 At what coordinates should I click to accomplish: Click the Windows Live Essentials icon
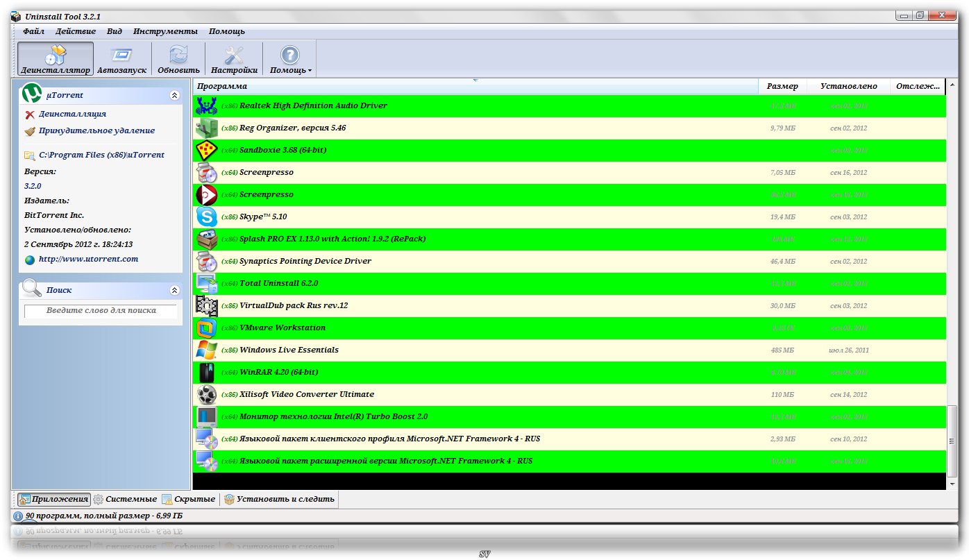(207, 350)
